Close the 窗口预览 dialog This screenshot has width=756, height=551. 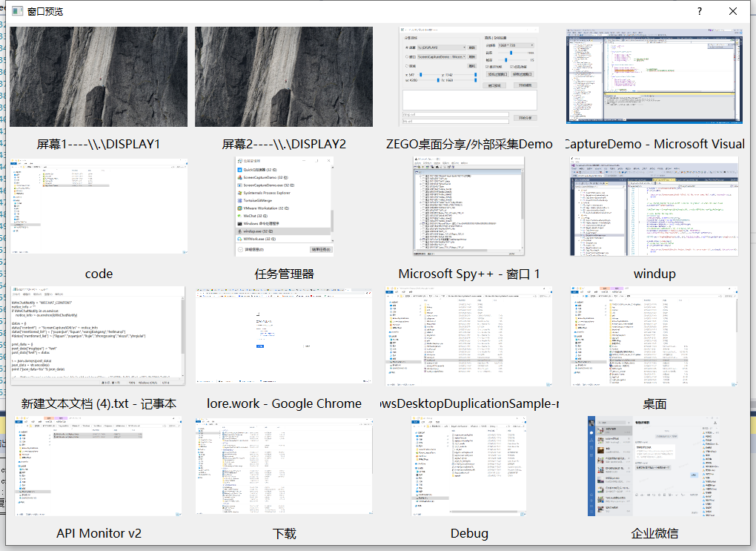[733, 11]
